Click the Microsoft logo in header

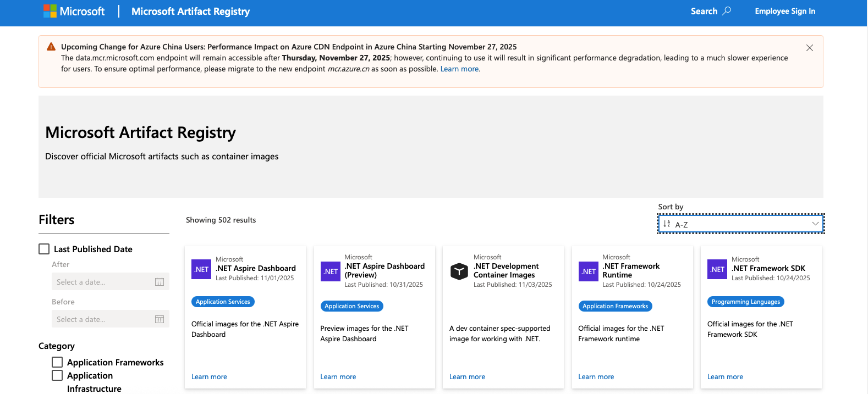[x=74, y=12]
